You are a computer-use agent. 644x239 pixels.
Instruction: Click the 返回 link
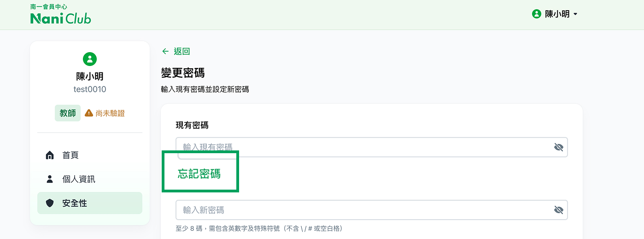click(181, 51)
